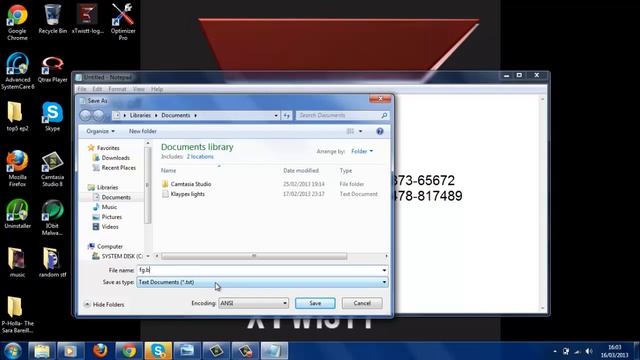The image size is (640, 360).
Task: Open Notepad Format menu
Action: coord(117,89)
